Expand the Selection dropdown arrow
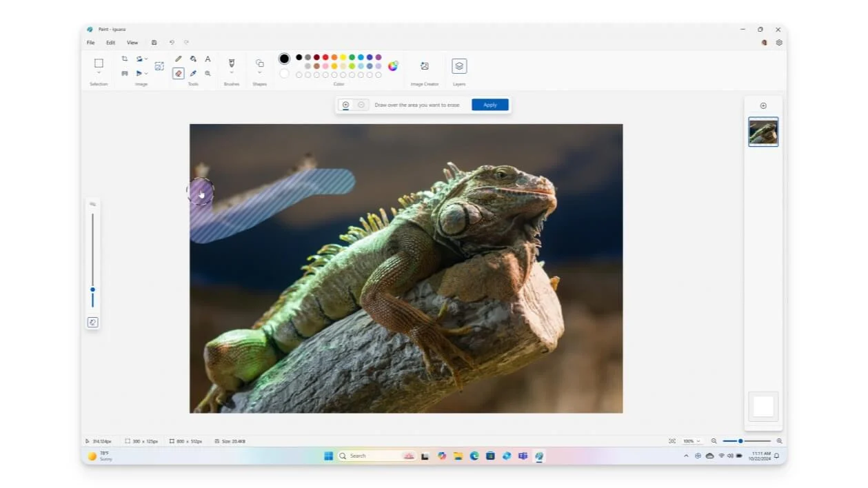This screenshot has width=868, height=488. [99, 73]
